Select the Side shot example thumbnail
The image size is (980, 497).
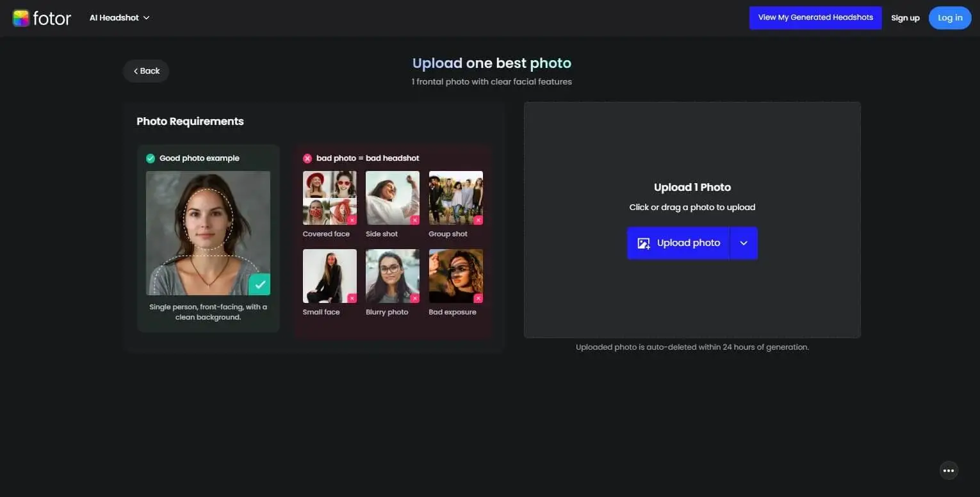click(x=392, y=197)
